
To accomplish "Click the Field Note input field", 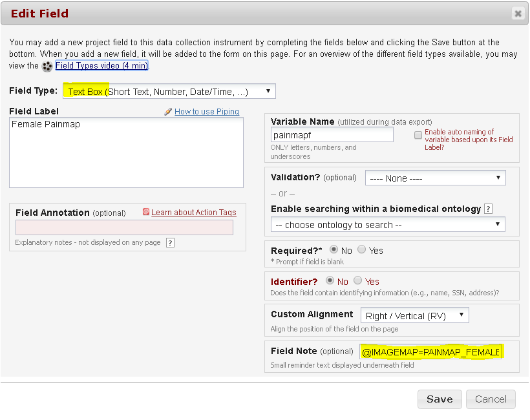I will tap(430, 352).
